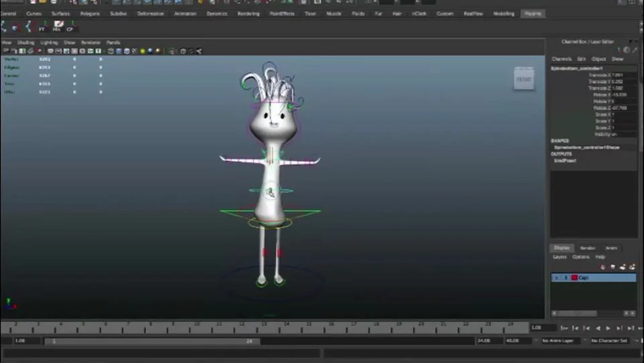Click the create new layer icon

point(623,267)
